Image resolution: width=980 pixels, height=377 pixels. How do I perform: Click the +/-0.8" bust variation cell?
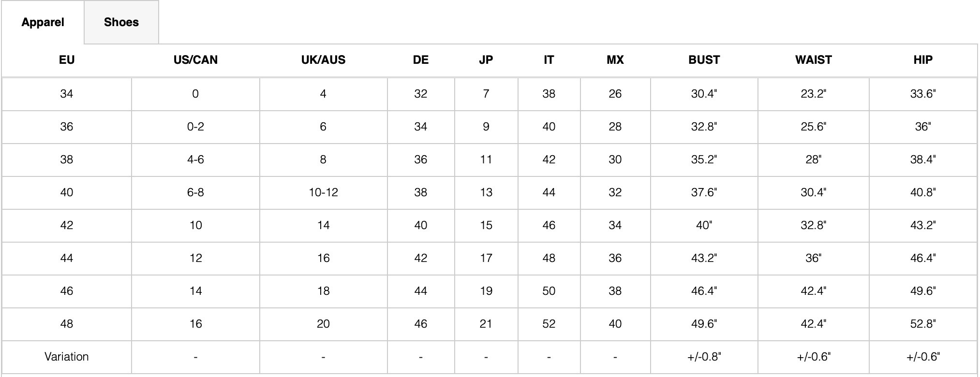(704, 357)
